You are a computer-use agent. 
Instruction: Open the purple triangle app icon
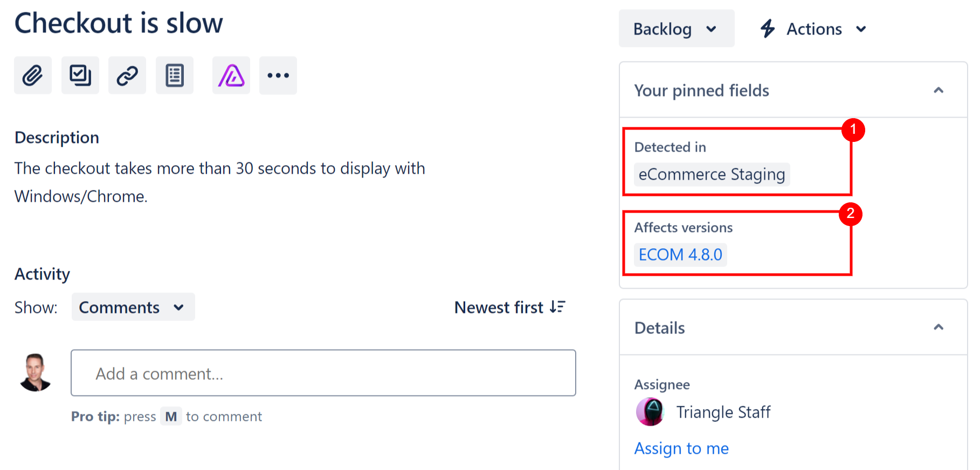pyautogui.click(x=231, y=76)
